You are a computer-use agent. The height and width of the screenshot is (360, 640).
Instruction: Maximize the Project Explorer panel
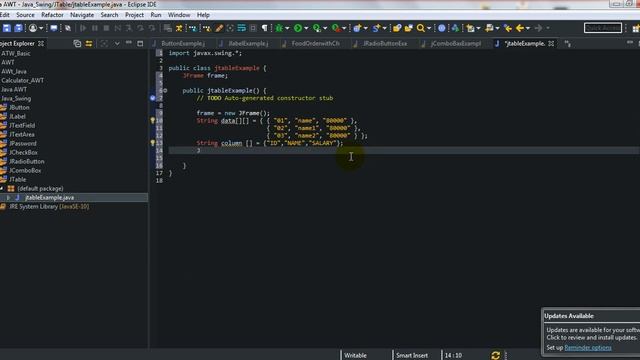(140, 43)
